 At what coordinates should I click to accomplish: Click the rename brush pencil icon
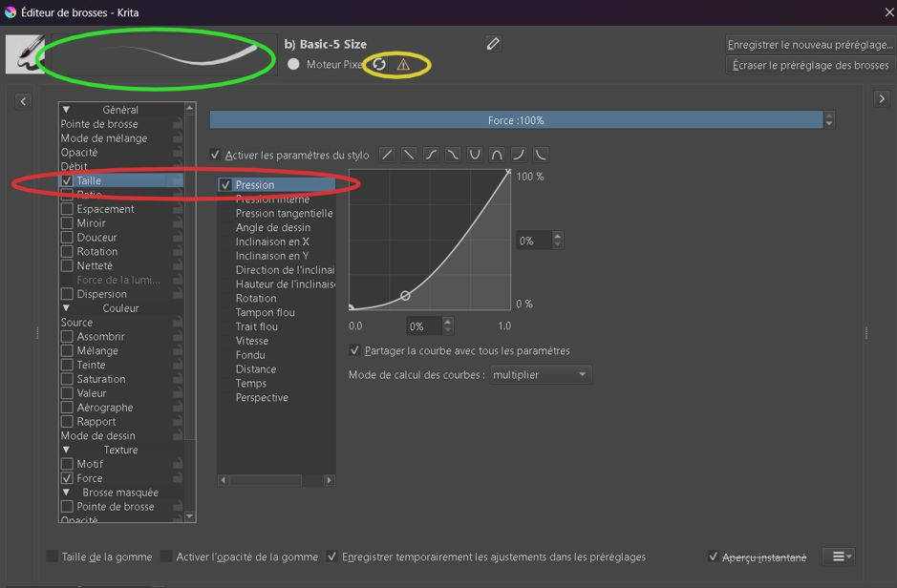click(493, 44)
